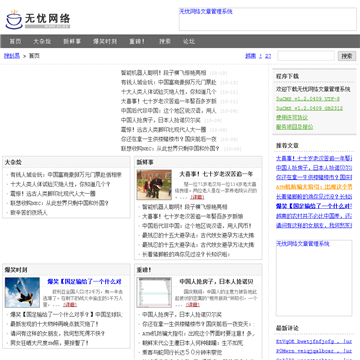Open the old men photo thumbnail
This screenshot has width=360, height=360.
tap(154, 185)
